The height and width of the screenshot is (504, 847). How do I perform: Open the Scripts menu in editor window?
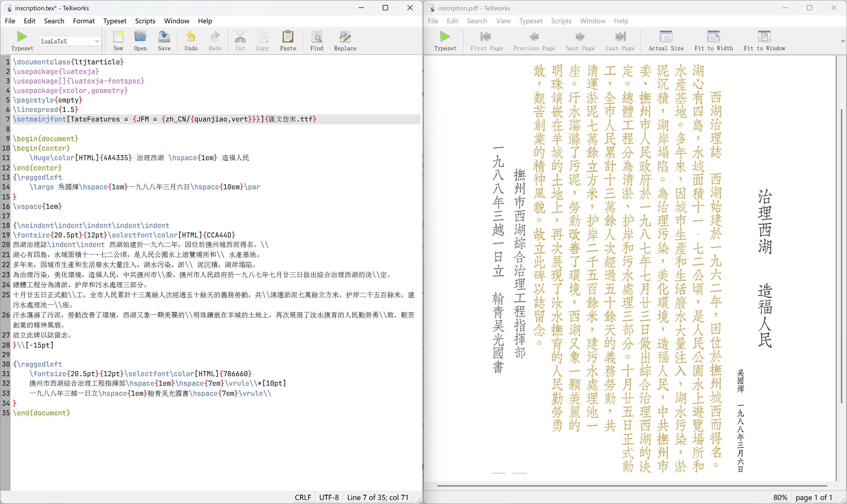(145, 21)
